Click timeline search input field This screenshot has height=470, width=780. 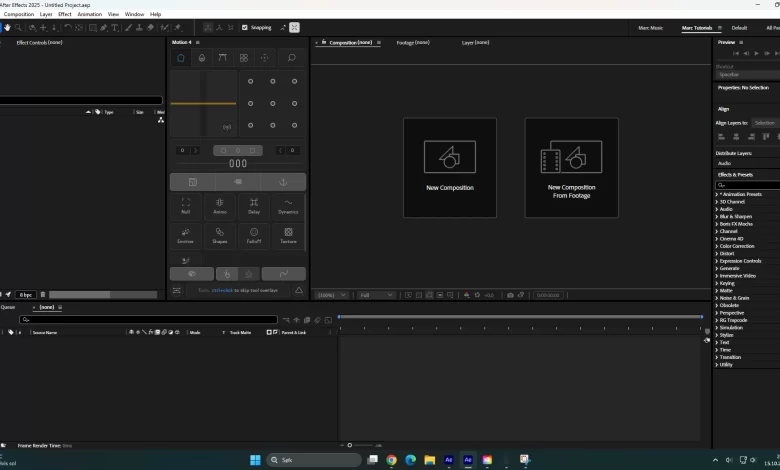(148, 320)
